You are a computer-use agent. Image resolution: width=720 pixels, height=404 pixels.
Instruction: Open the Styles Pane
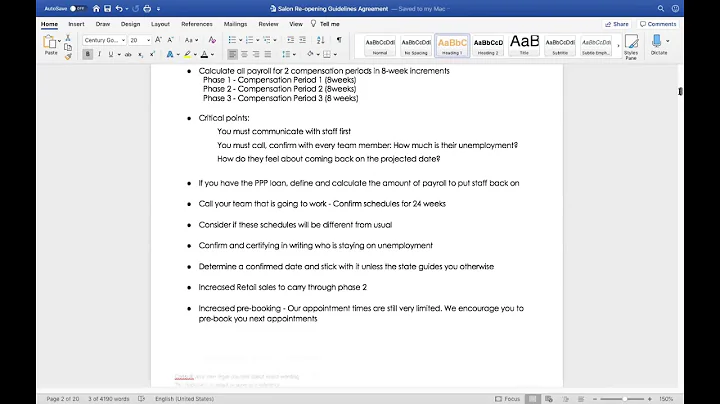[x=631, y=47]
